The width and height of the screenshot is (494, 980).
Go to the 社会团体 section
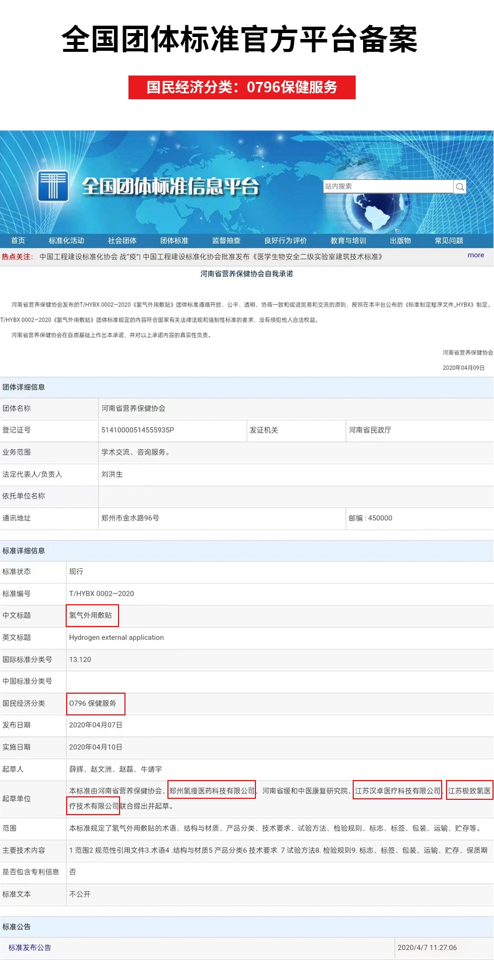coord(122,241)
